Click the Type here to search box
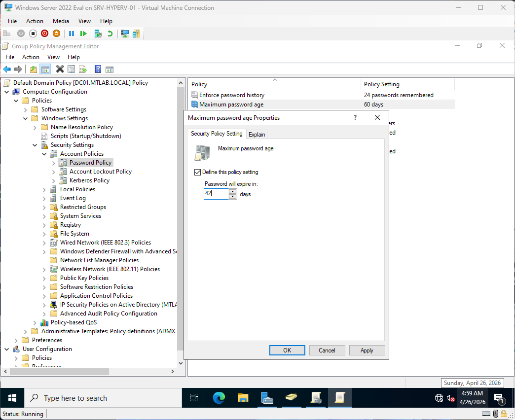515x420 pixels. 103,398
